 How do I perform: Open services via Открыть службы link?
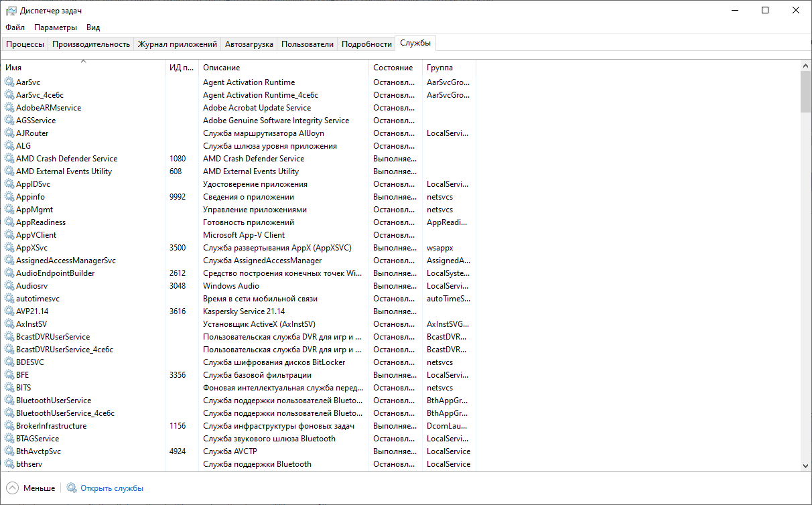coord(112,488)
